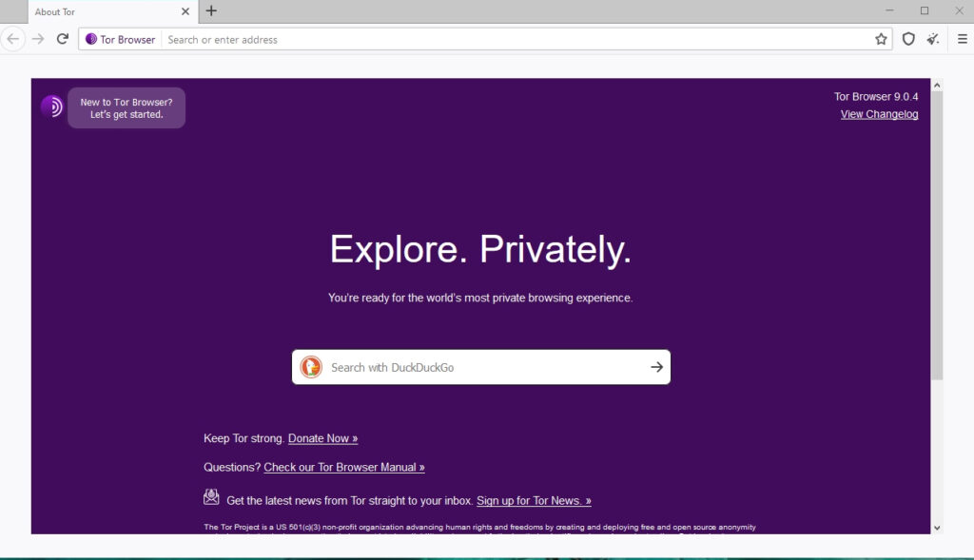Screen dimensions: 974x560
Task: Bookmark this page with the star icon
Action: point(881,39)
